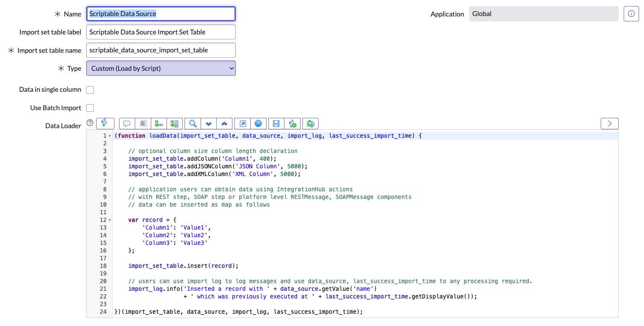644x326 pixels.
Task: Click the 'function loadData' text on line 1
Action: (147, 136)
